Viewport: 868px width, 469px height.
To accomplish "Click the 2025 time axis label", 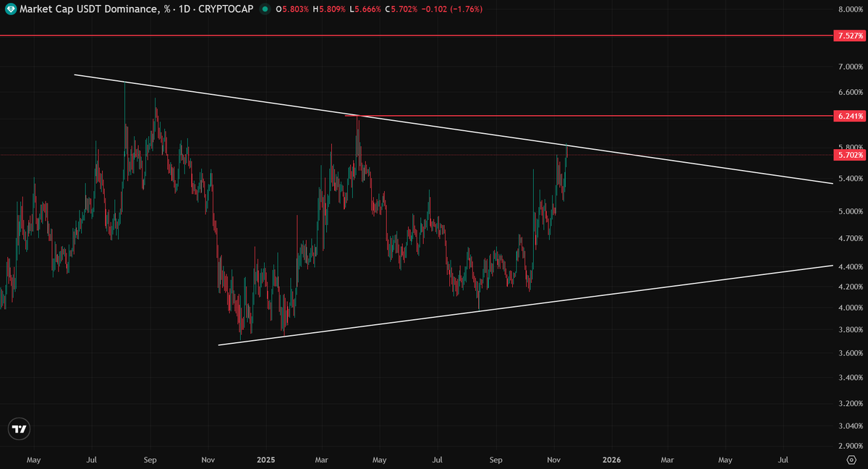I will click(265, 460).
